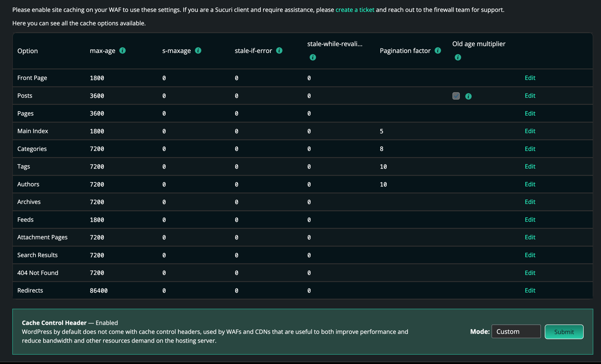Edit the Redirects cache option
601x364 pixels.
click(x=530, y=290)
